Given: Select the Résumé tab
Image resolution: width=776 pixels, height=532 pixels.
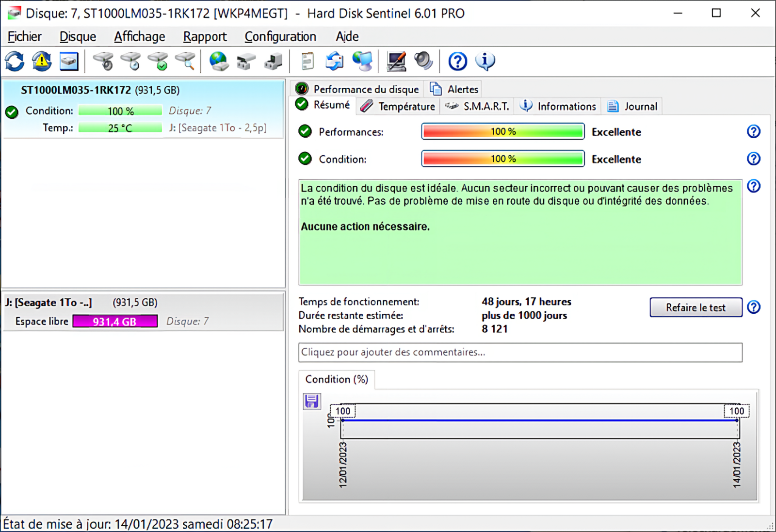Looking at the screenshot, I should tap(323, 105).
